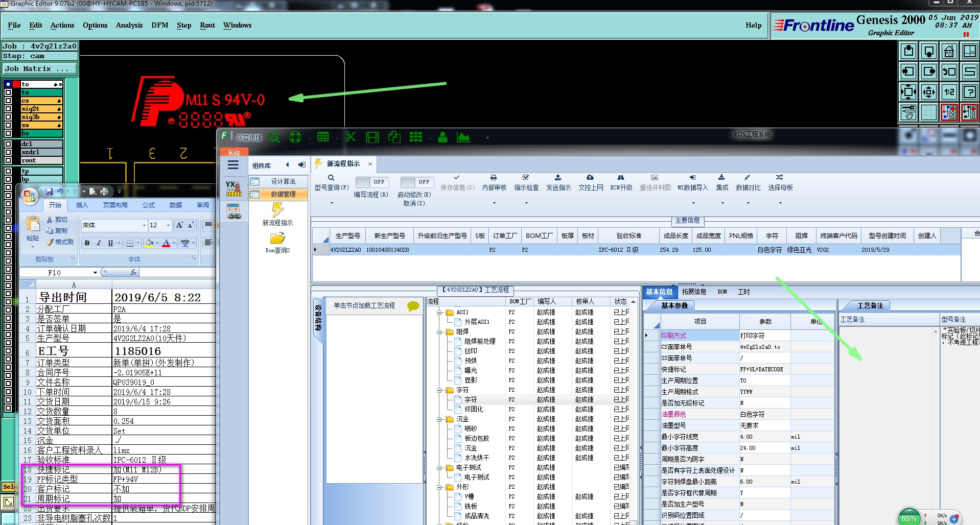This screenshot has width=980, height=525.
Task: Open the Excel name box dropdown F10
Action: [x=95, y=273]
